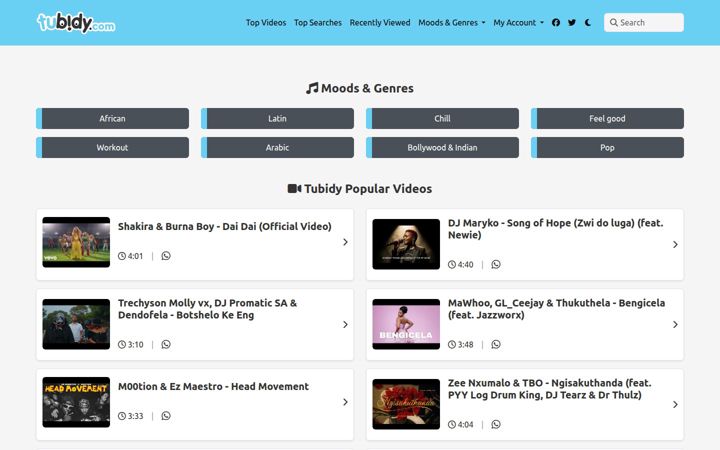The height and width of the screenshot is (450, 720).
Task: Select the Arabic genre button
Action: point(277,147)
